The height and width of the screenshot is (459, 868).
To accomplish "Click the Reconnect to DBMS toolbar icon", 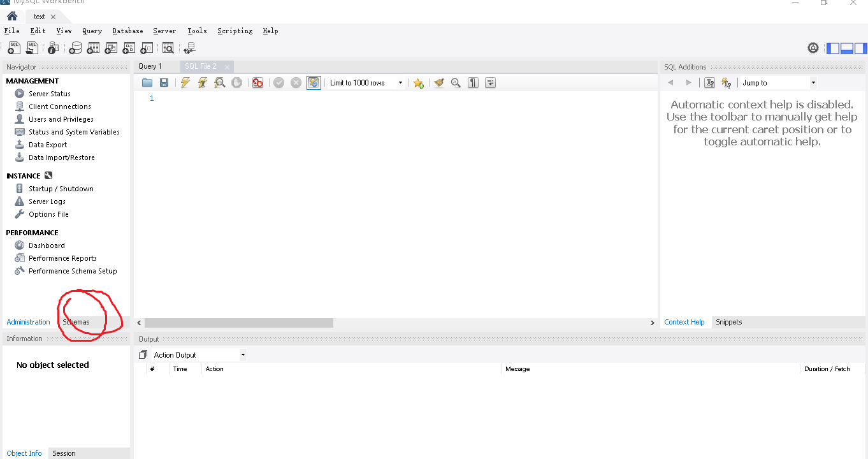I will (x=189, y=48).
